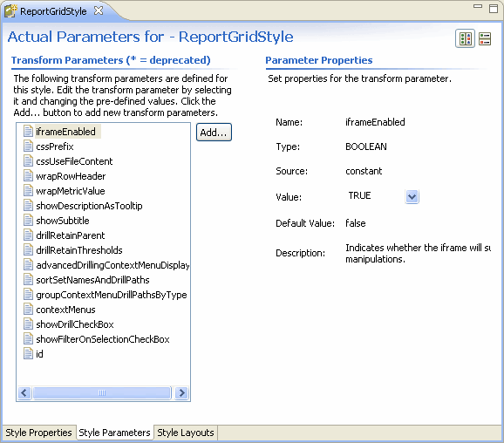Image resolution: width=504 pixels, height=443 pixels.
Task: Click the parameter list horizontal scrollbar thumb
Action: click(x=102, y=392)
